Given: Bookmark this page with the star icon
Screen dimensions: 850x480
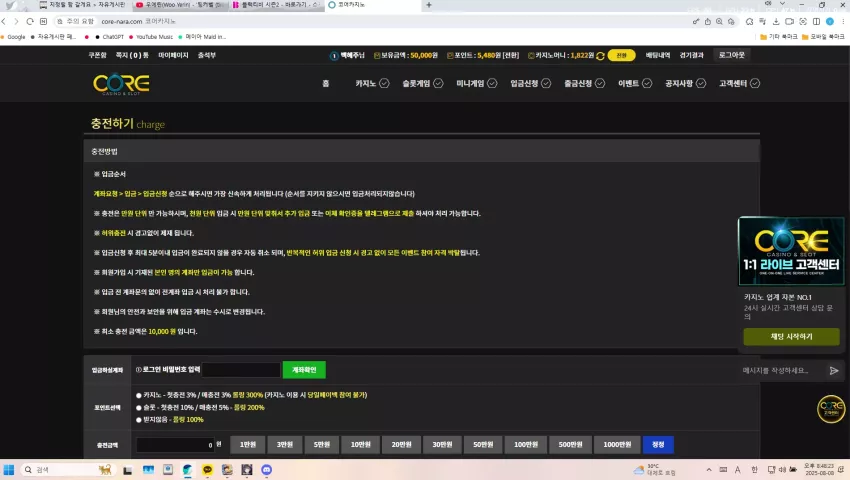Looking at the screenshot, I should [x=731, y=21].
